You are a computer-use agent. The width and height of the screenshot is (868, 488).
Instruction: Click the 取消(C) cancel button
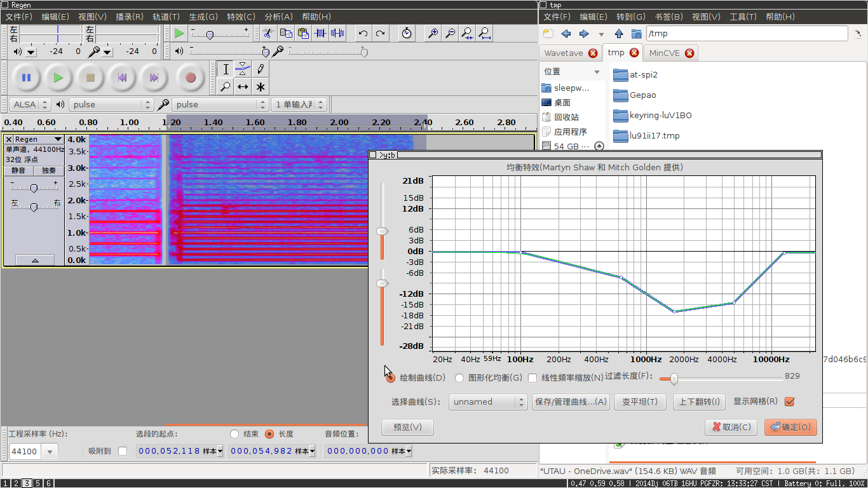point(731,427)
